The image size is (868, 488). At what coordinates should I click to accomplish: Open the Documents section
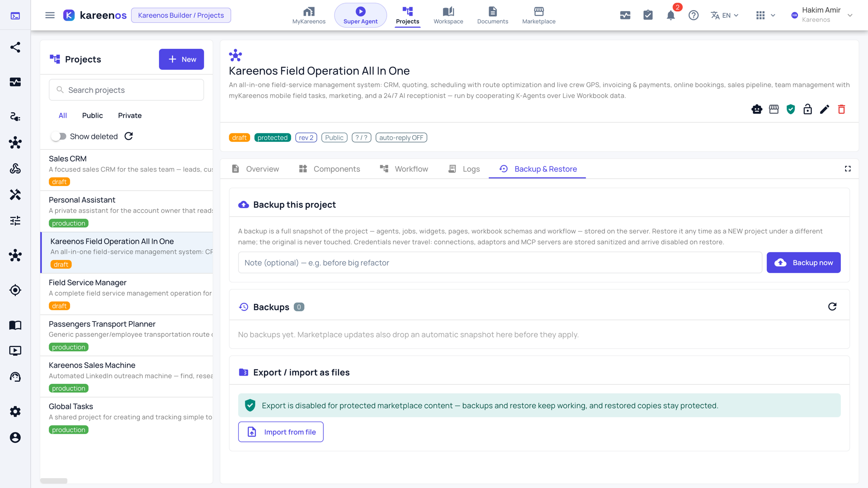[x=492, y=15]
